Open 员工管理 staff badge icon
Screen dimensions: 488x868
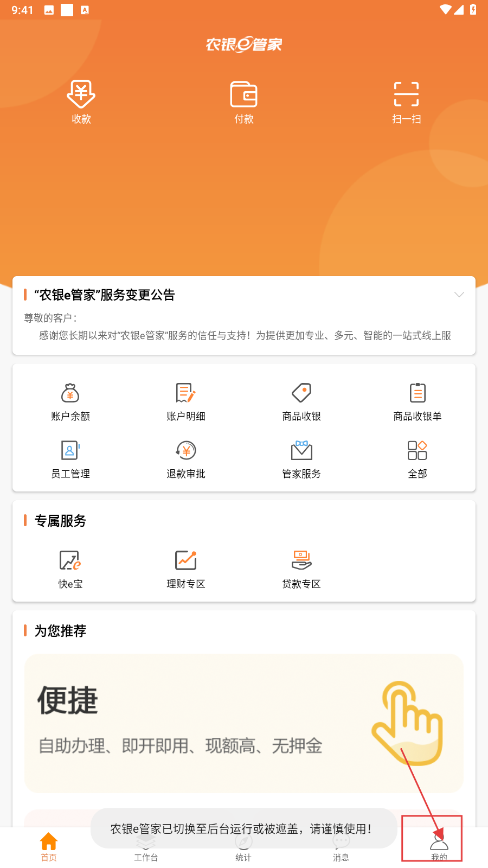(x=70, y=450)
